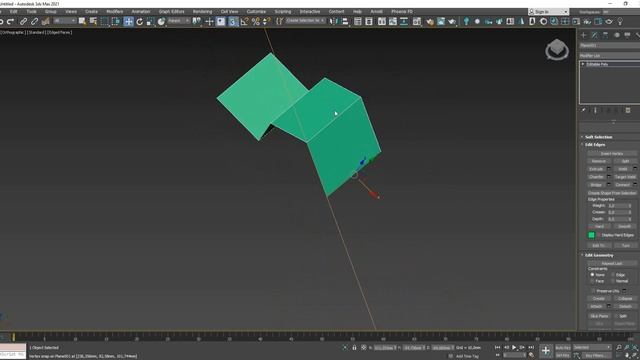Activate the Select and Rotate tool
Viewport: 640px width, 360px height.
pyautogui.click(x=140, y=21)
